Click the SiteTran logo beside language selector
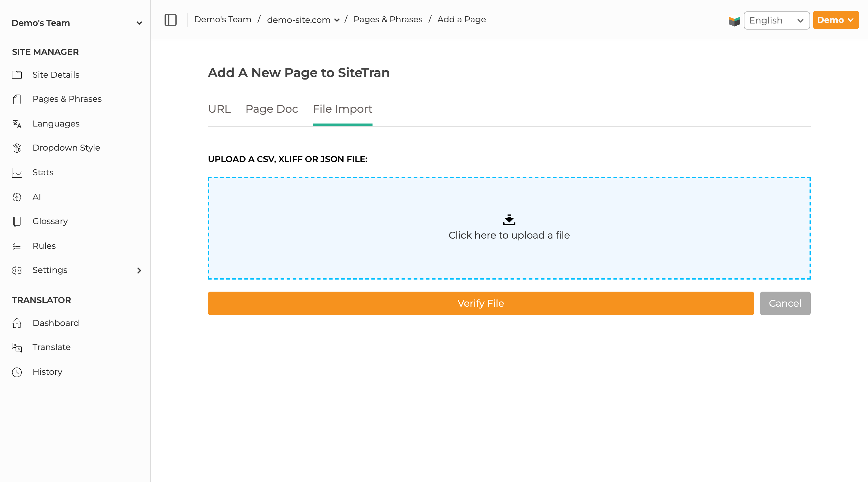Screen dimensions: 868x482 (734, 21)
